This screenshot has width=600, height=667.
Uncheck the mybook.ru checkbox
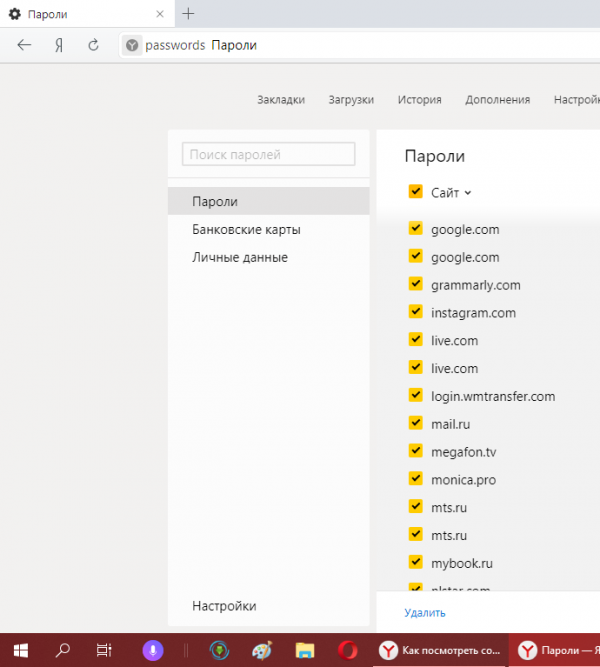(415, 562)
